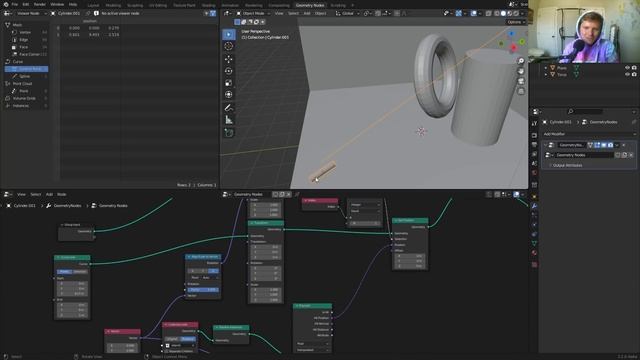Select rendered viewport shading mode
Screen dimensions: 640x360
point(516,13)
